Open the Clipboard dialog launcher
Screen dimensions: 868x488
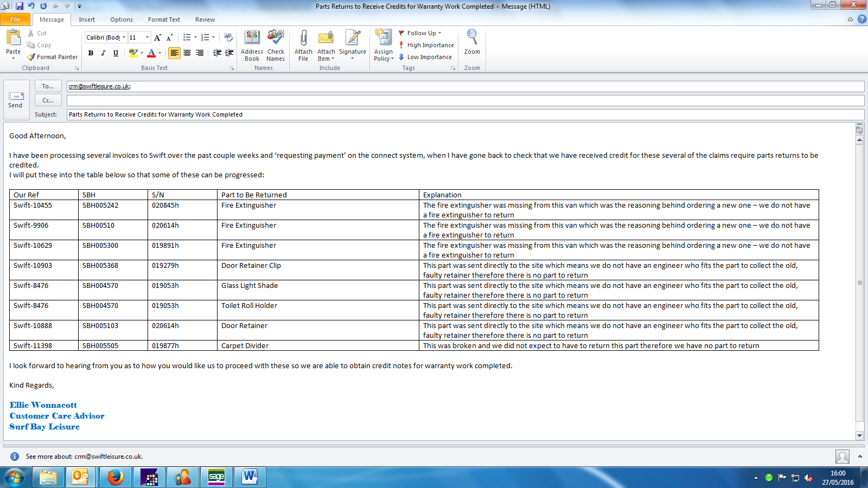[x=76, y=68]
